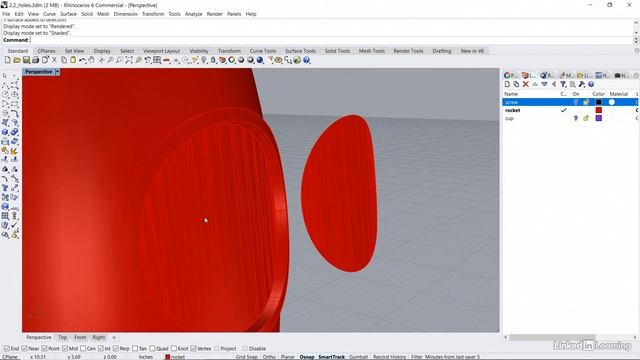Click New Layer icon in Layers panel
Screen dimensions: 640x360
[507, 84]
